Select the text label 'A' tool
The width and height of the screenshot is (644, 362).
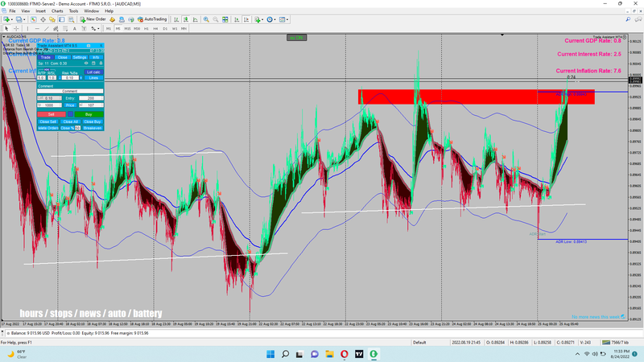(75, 28)
